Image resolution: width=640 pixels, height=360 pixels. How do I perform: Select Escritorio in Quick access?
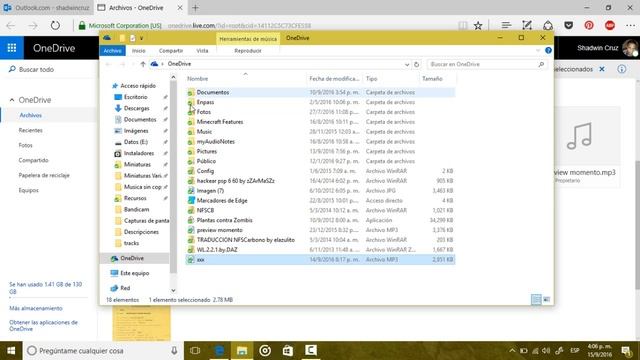pyautogui.click(x=136, y=97)
